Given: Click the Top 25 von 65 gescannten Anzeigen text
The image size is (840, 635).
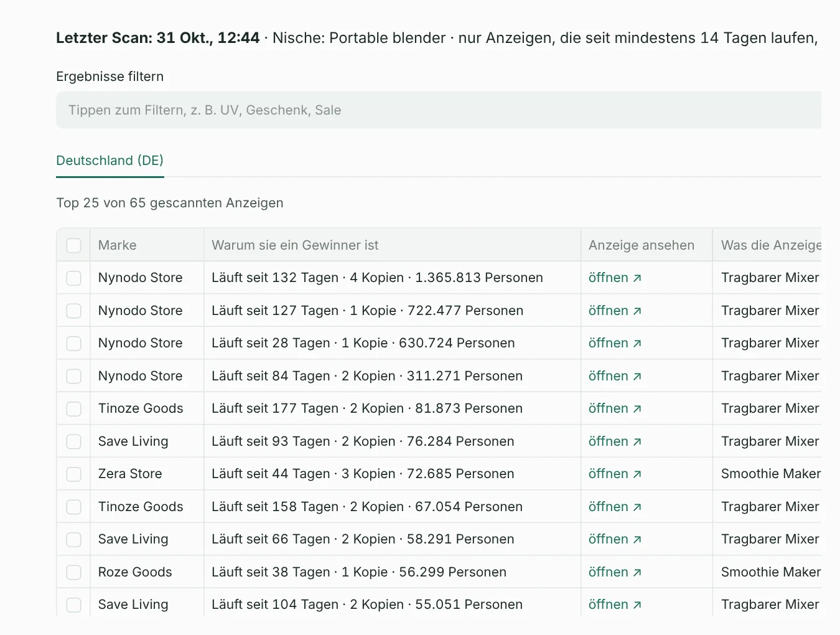Looking at the screenshot, I should point(170,203).
